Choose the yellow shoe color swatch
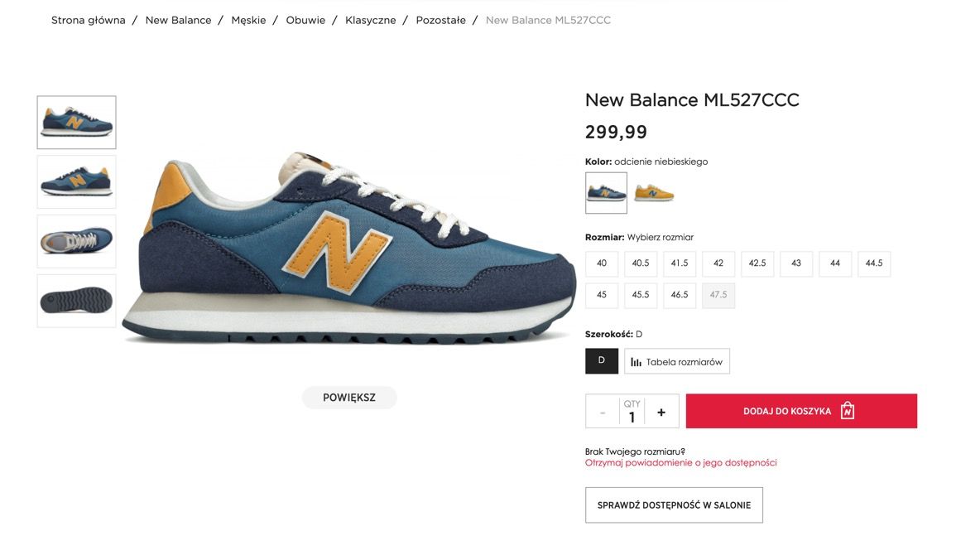This screenshot has height=560, width=980. pos(654,193)
